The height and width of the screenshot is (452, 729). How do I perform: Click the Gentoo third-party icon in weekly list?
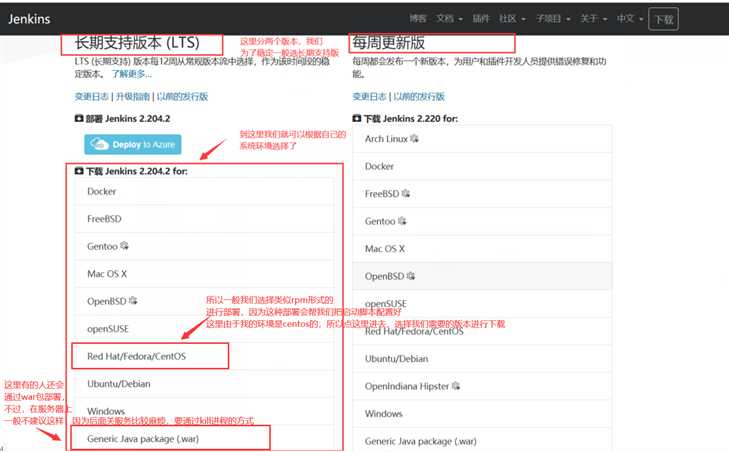[402, 220]
